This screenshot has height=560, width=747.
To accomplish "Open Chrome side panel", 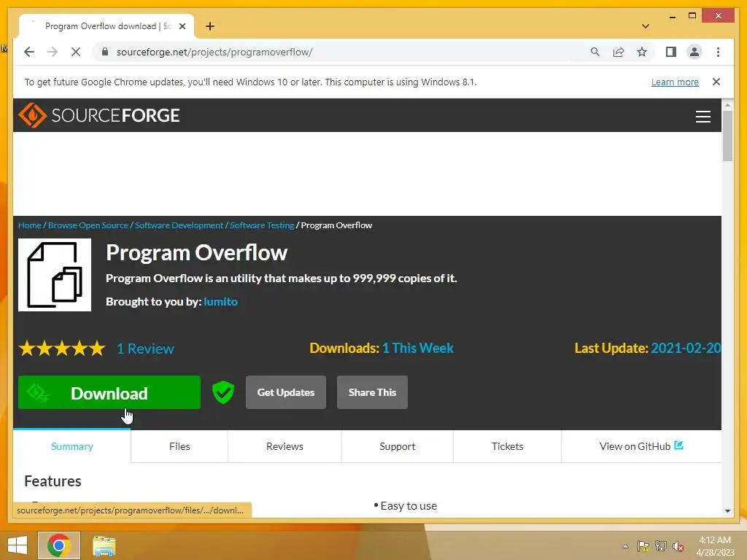I will [671, 52].
